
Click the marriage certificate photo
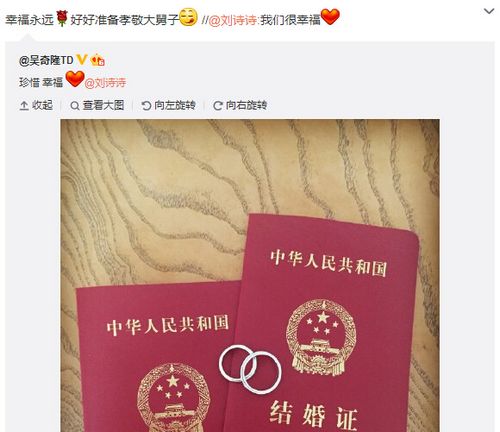[x=250, y=275]
